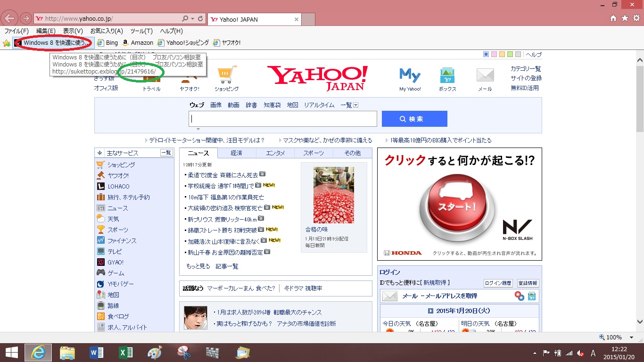
Task: Open the Bing favorites bar link
Action: tap(107, 43)
